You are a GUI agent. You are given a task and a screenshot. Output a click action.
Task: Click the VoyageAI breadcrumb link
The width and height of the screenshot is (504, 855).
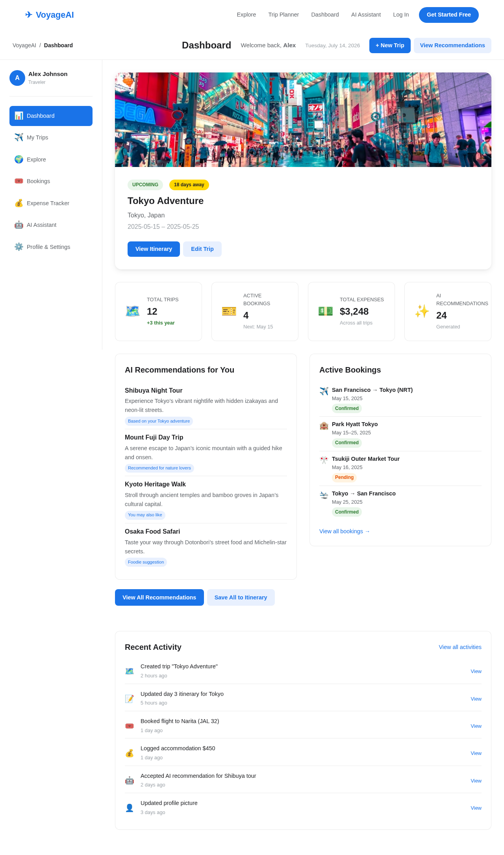tap(24, 45)
